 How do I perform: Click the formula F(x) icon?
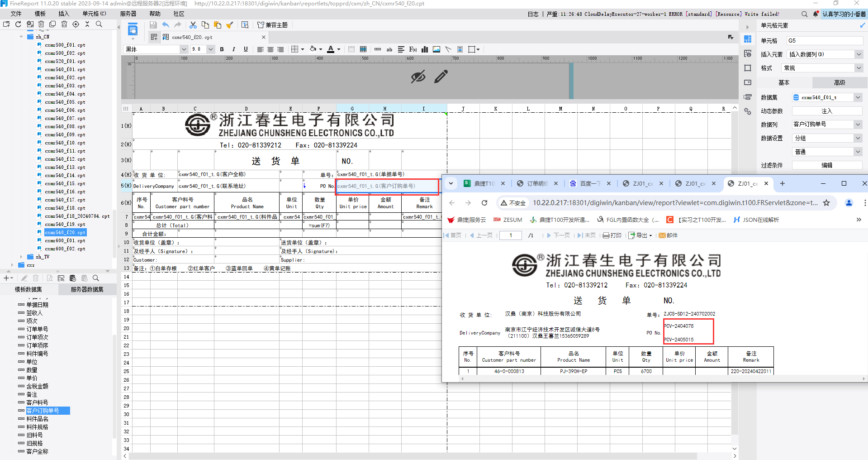click(x=413, y=49)
